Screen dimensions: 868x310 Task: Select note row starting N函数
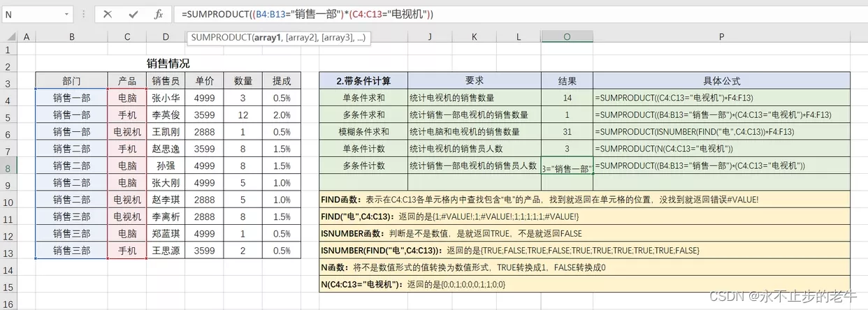point(585,267)
